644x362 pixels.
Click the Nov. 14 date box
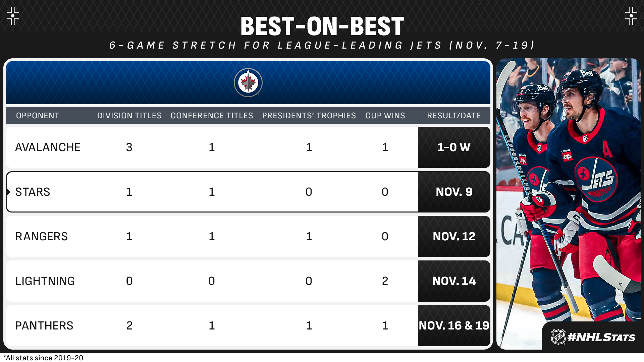454,281
